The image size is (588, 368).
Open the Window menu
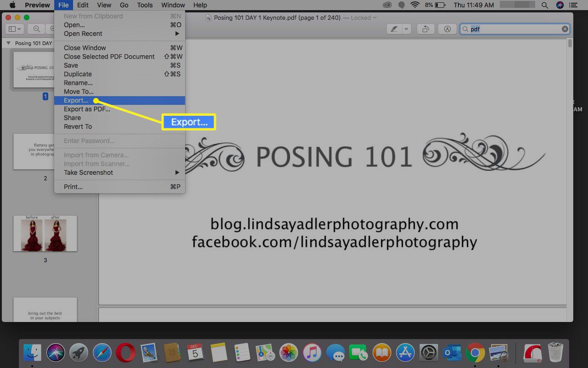[173, 5]
